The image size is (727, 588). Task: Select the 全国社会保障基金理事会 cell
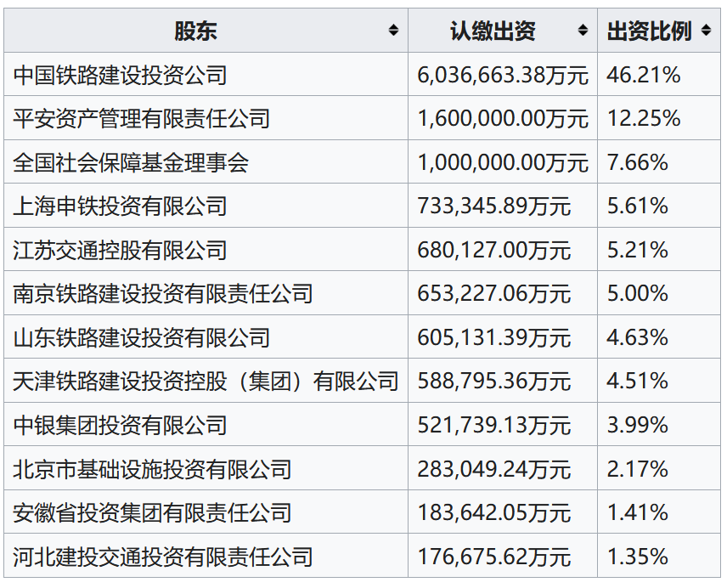click(x=206, y=161)
